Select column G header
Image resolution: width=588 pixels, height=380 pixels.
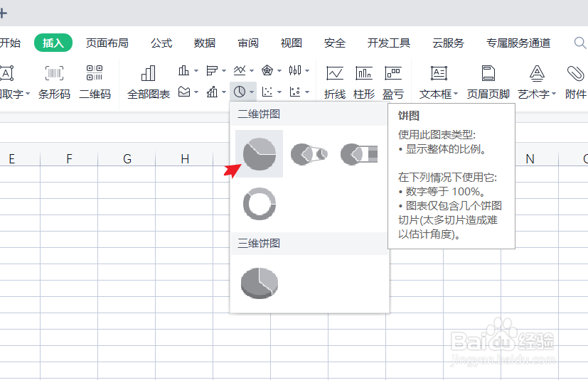(127, 158)
